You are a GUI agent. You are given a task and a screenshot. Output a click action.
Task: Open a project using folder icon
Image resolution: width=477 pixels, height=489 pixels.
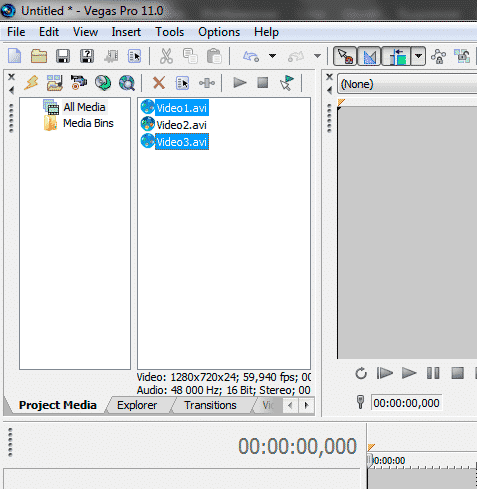(39, 56)
